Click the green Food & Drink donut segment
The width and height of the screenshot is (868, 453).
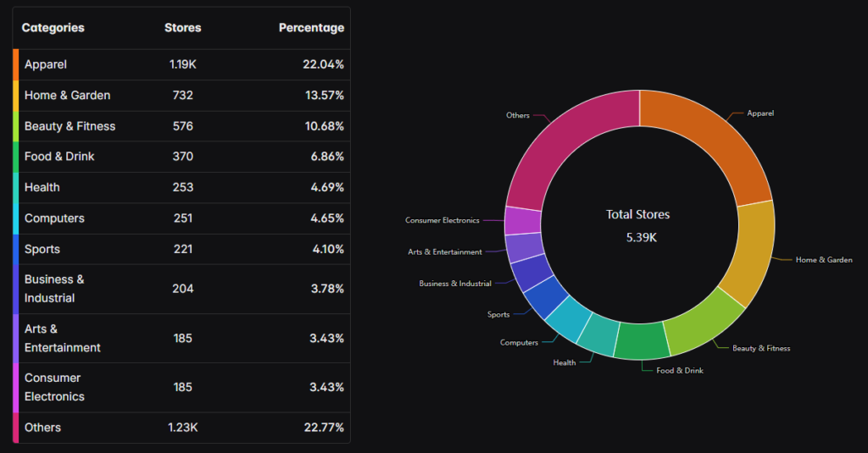pyautogui.click(x=641, y=340)
